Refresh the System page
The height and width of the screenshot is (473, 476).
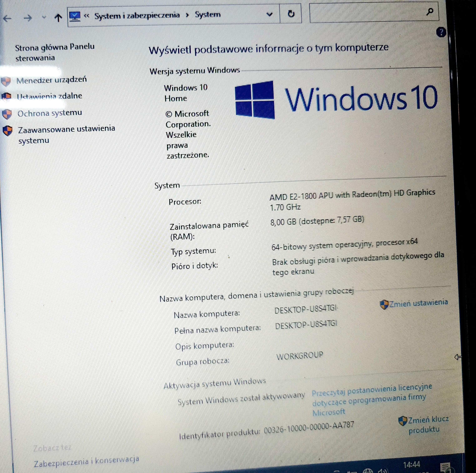[x=291, y=14]
